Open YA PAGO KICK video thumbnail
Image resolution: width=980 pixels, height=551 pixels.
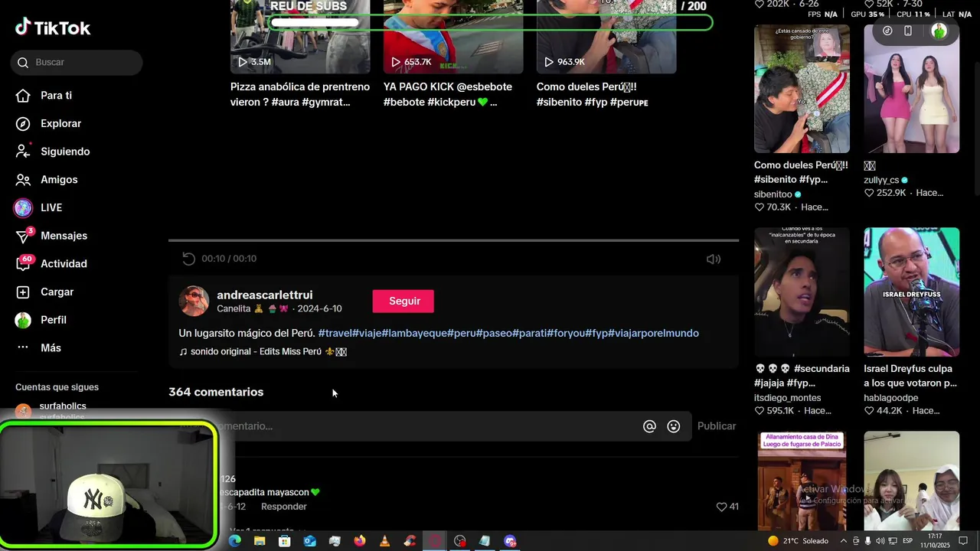(x=453, y=37)
